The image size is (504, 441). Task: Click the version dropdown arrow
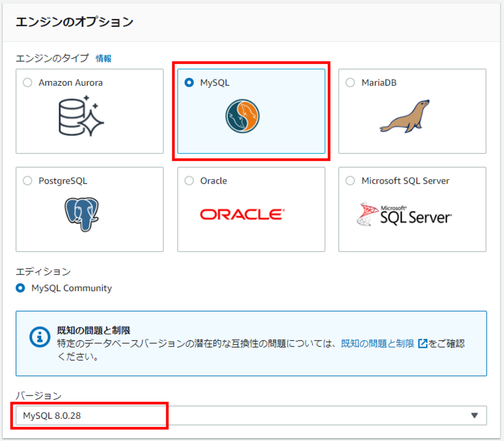pyautogui.click(x=475, y=416)
